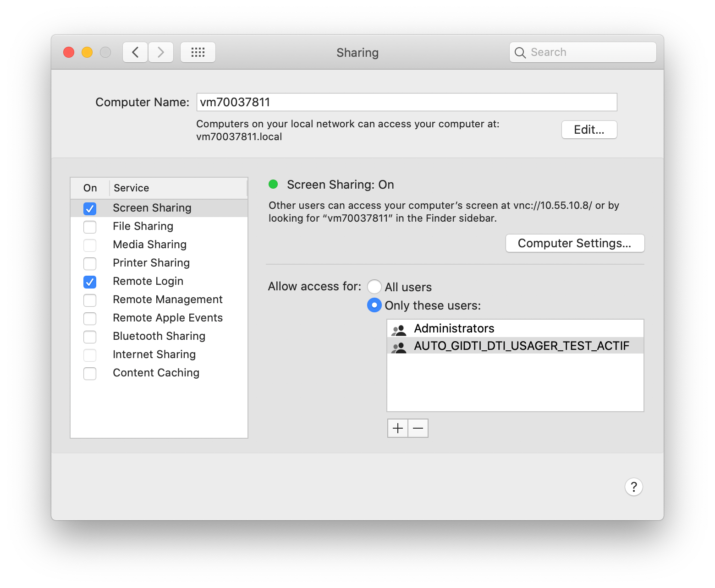
Task: Click the On column header
Action: (90, 188)
